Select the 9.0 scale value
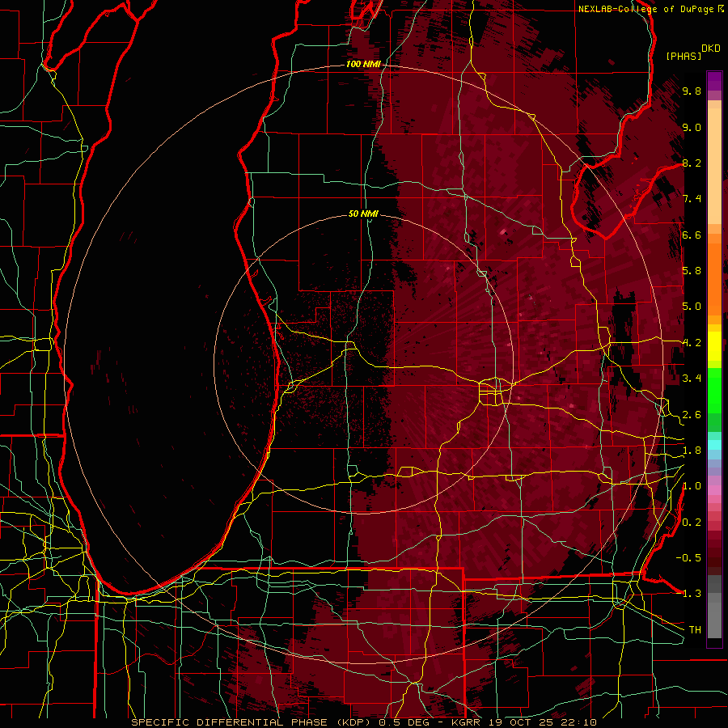 tap(692, 127)
